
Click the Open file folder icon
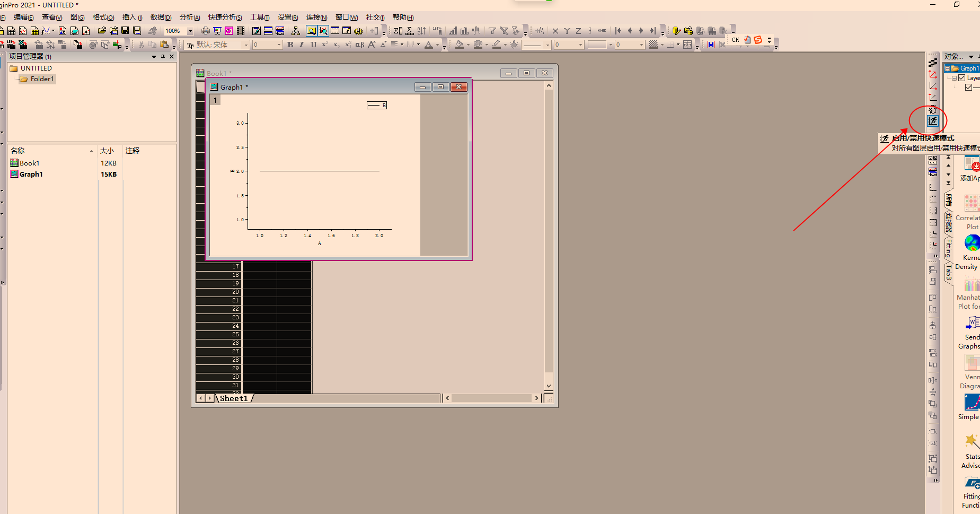coord(102,31)
